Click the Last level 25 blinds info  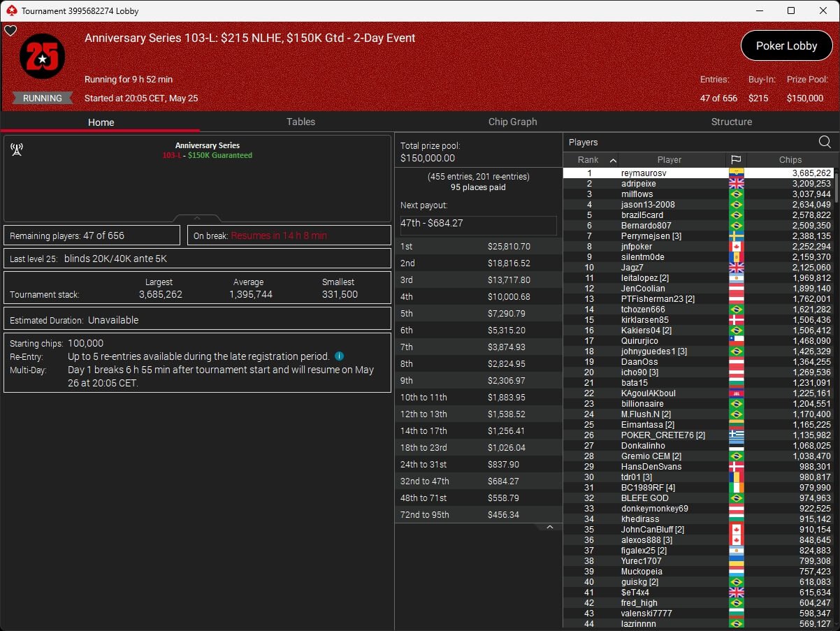(x=197, y=259)
